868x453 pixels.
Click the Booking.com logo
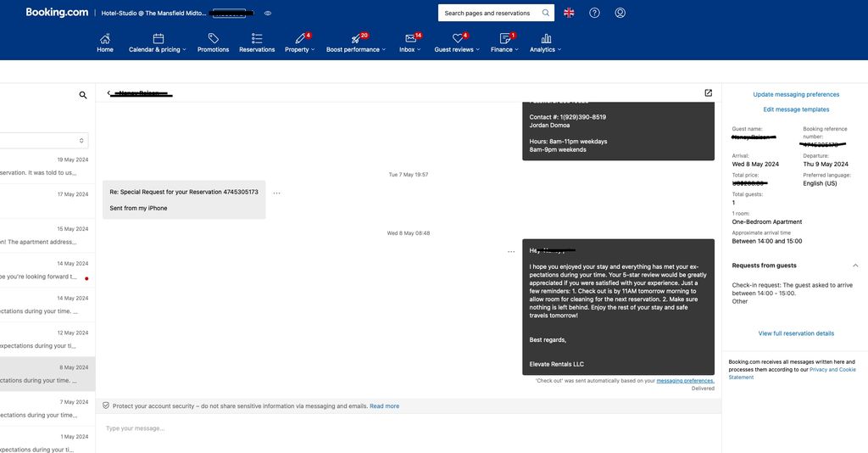[x=57, y=12]
